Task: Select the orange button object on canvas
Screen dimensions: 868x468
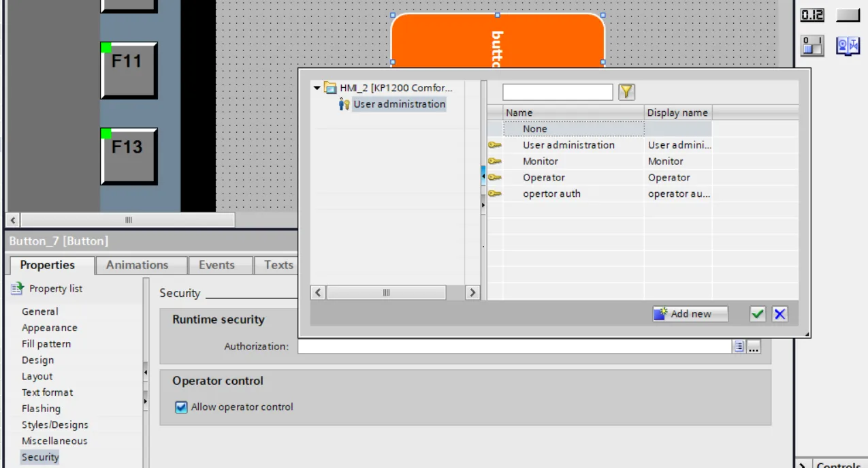Action: tap(498, 40)
